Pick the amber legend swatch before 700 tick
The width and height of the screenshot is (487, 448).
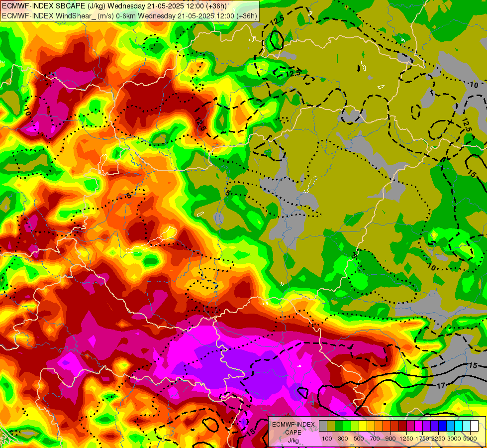[x=371, y=426]
